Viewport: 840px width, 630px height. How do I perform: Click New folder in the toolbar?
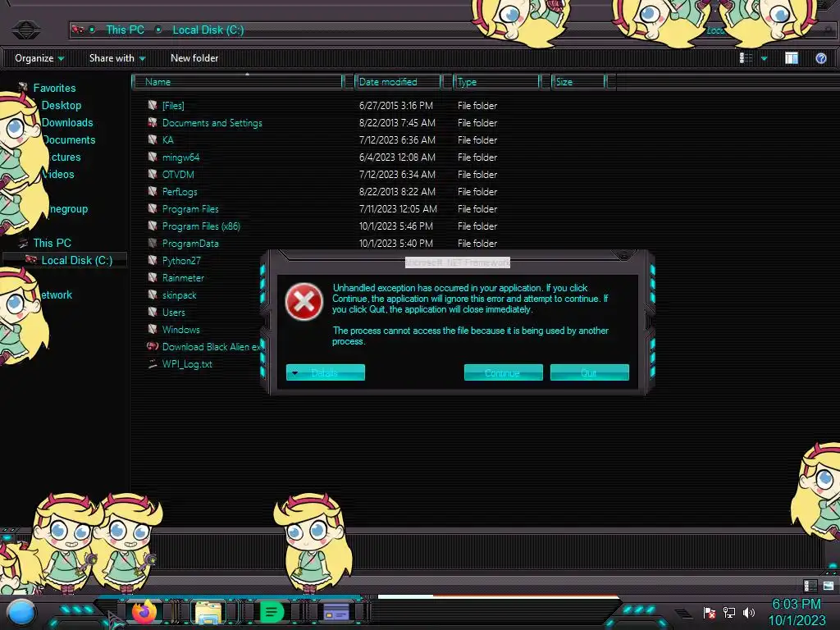[194, 58]
